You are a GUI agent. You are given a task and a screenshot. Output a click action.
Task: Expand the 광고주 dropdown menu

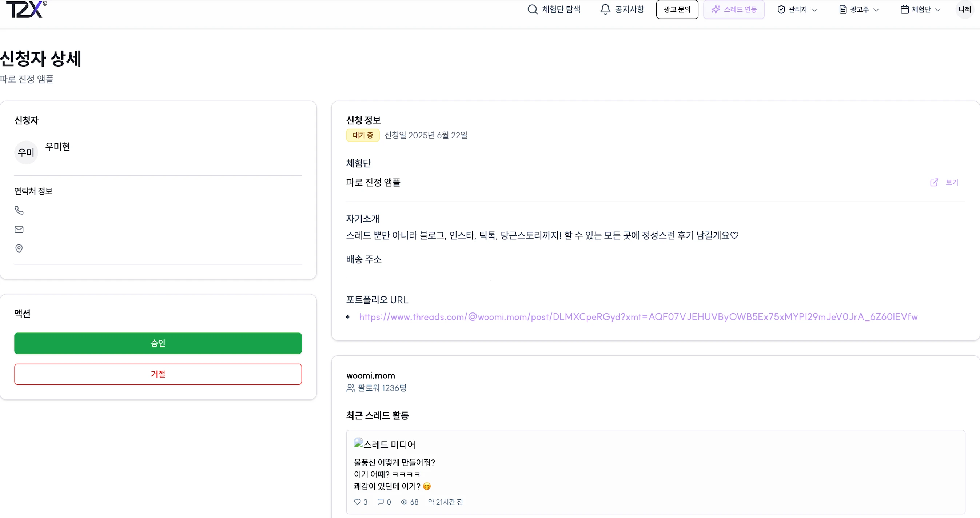click(x=859, y=9)
